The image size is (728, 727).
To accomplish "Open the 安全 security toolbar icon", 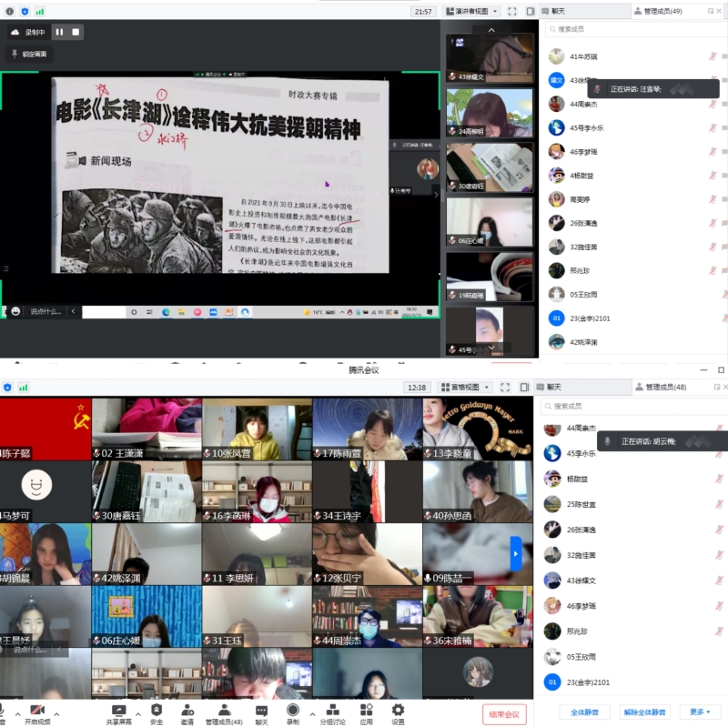I will [157, 714].
